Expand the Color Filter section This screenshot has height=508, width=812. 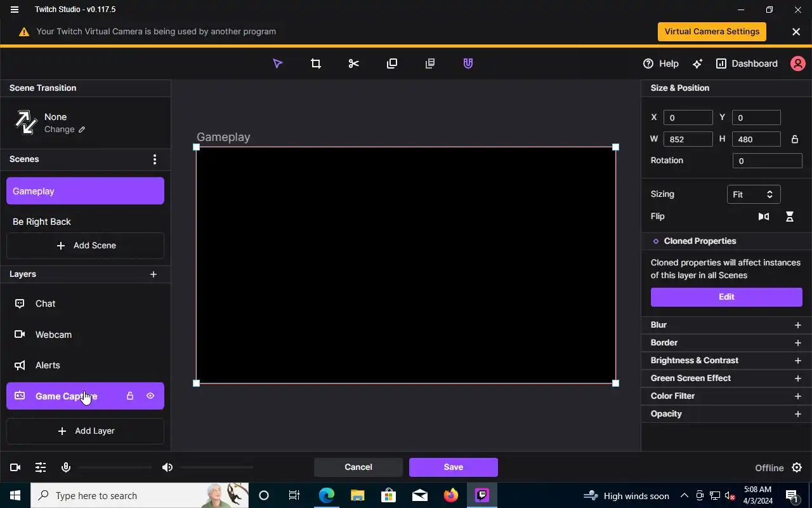point(726,396)
